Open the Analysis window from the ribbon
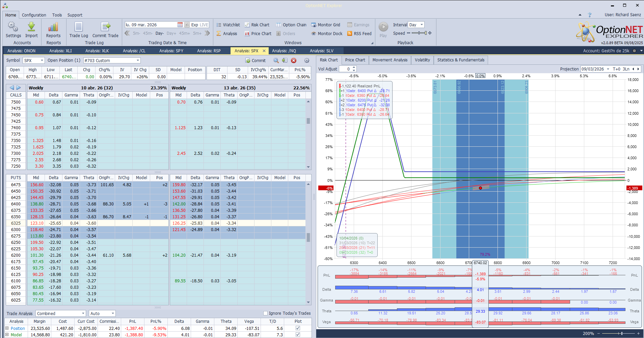Image resolution: width=644 pixels, height=338 pixels. click(227, 33)
